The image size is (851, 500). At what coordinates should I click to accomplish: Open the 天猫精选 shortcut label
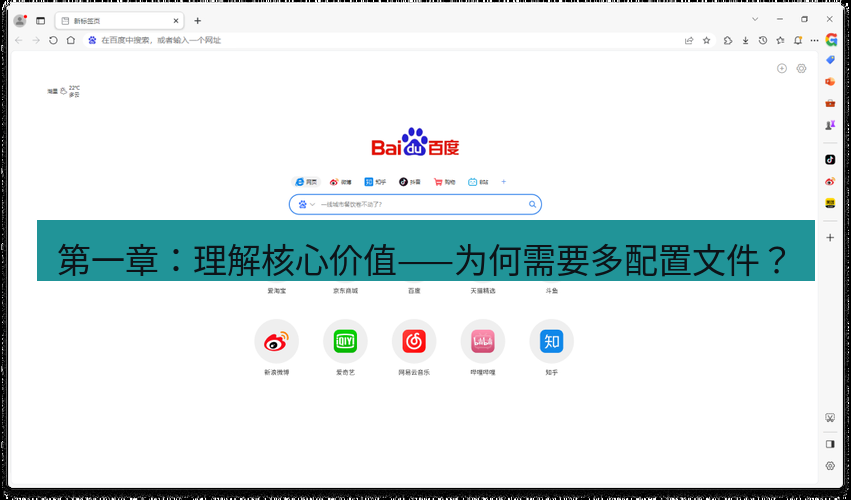tap(483, 290)
